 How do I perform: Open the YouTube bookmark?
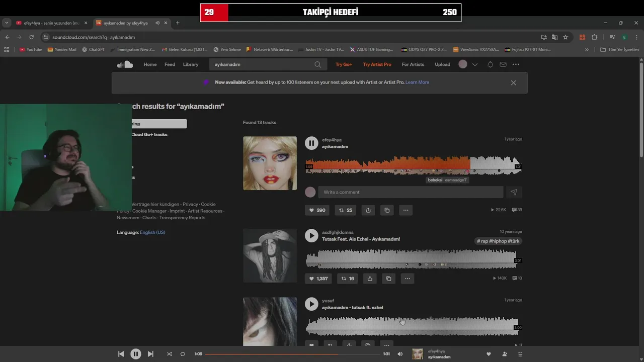tap(31, 50)
